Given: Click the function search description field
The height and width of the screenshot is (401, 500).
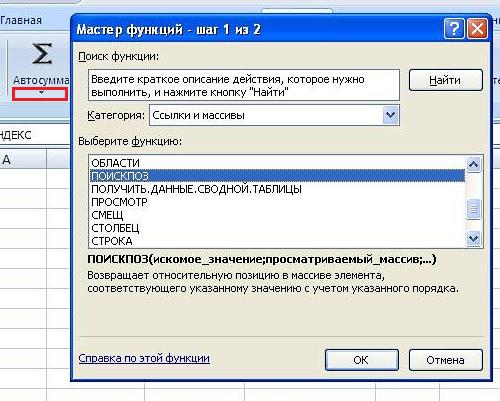Looking at the screenshot, I should click(244, 85).
